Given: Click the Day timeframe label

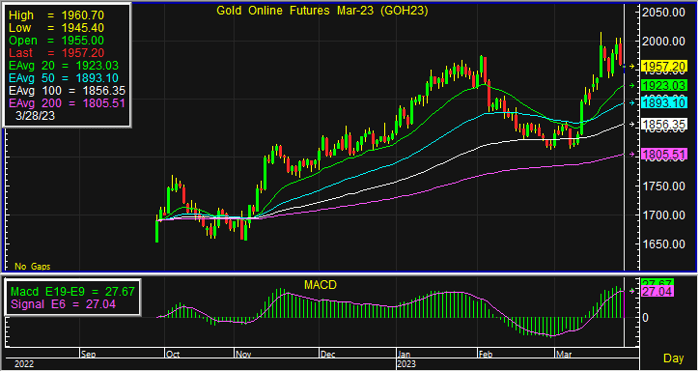Looking at the screenshot, I should (x=674, y=358).
